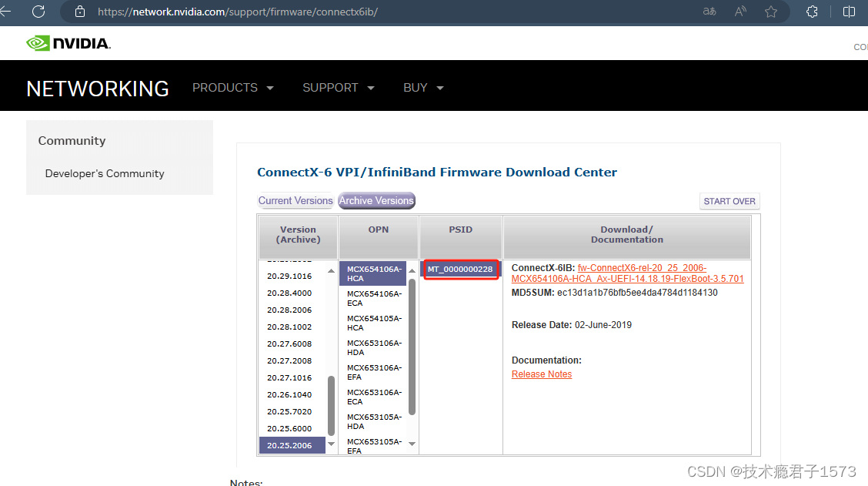Click the browser extensions puzzle icon

click(x=812, y=12)
